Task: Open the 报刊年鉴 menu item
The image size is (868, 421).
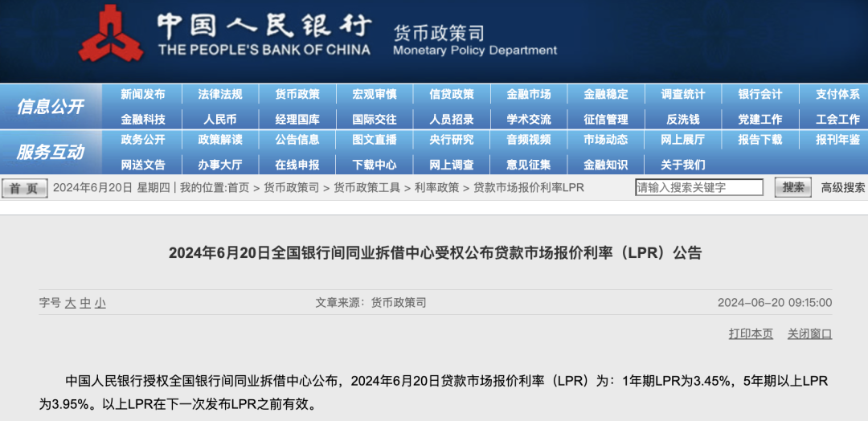Action: click(x=837, y=140)
